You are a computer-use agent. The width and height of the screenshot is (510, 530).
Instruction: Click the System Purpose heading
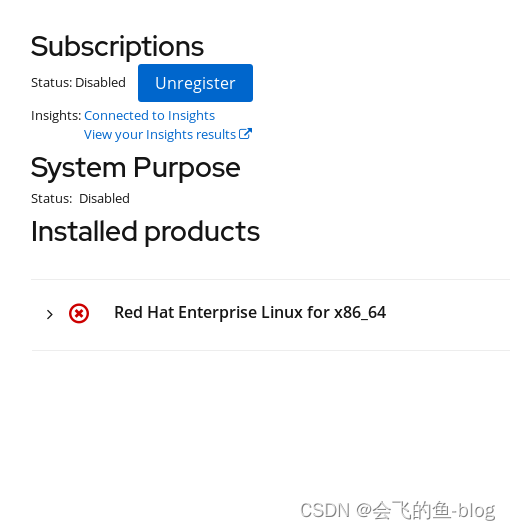[136, 167]
